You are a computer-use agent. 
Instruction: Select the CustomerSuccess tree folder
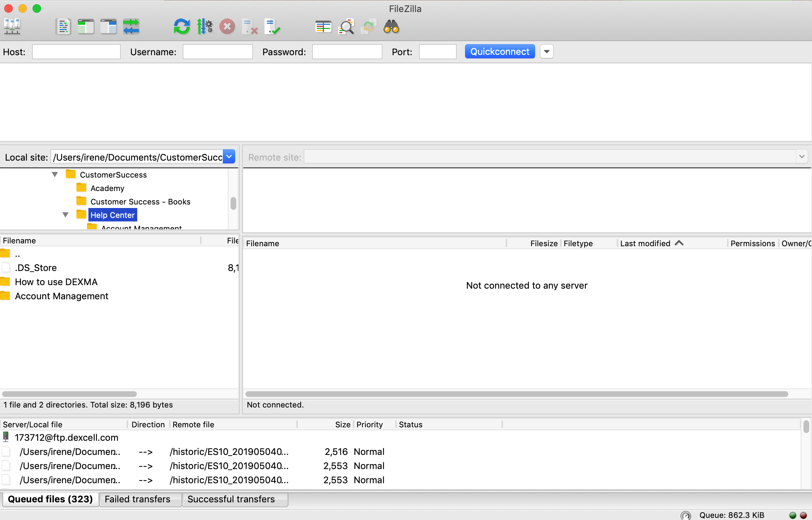[x=113, y=175]
